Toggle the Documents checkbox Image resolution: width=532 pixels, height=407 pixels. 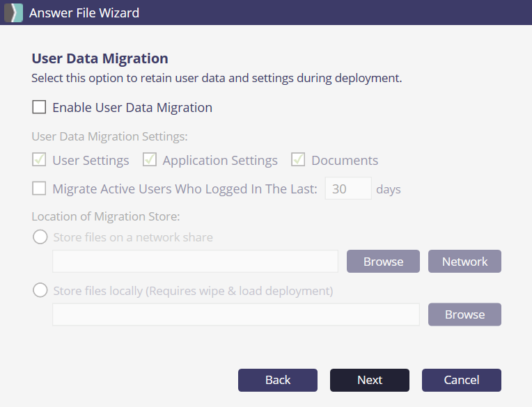click(299, 160)
